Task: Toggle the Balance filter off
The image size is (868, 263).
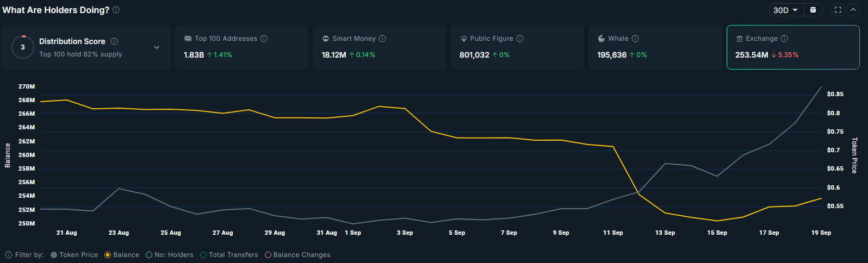Action: point(108,255)
